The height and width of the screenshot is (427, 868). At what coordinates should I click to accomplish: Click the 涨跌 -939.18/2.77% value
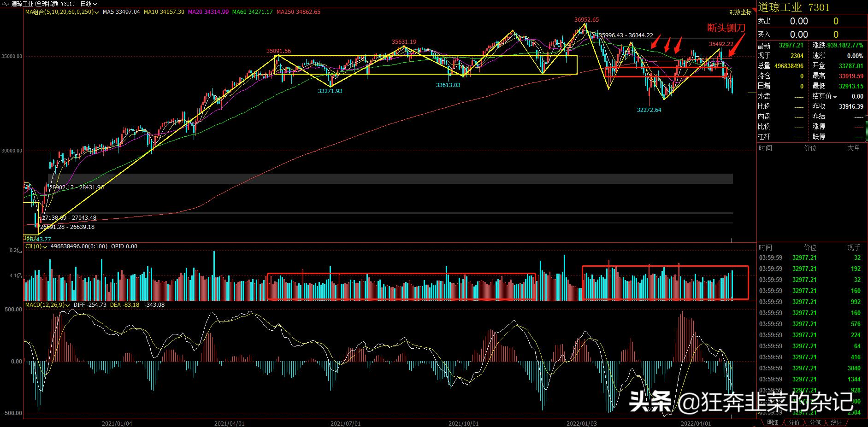point(845,46)
